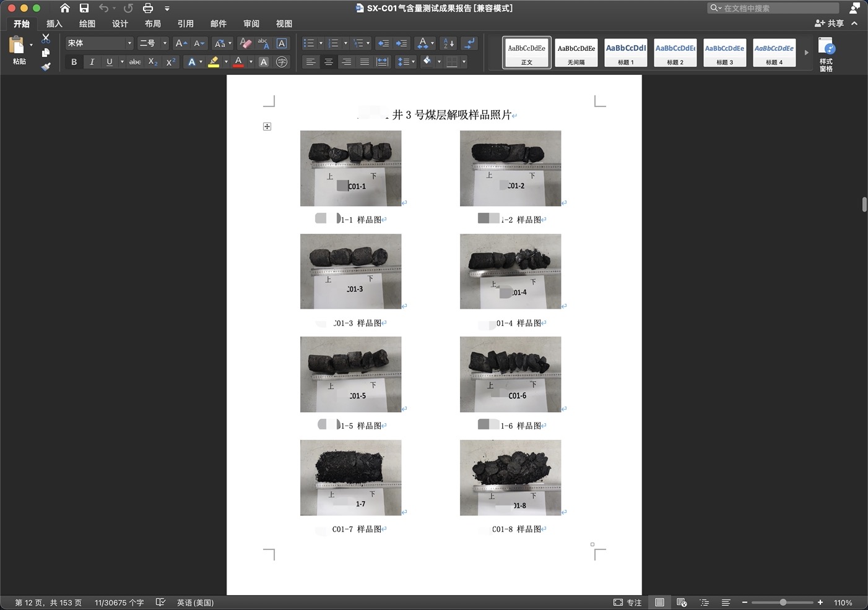Expand the font size dropdown showing 二号

click(x=165, y=43)
